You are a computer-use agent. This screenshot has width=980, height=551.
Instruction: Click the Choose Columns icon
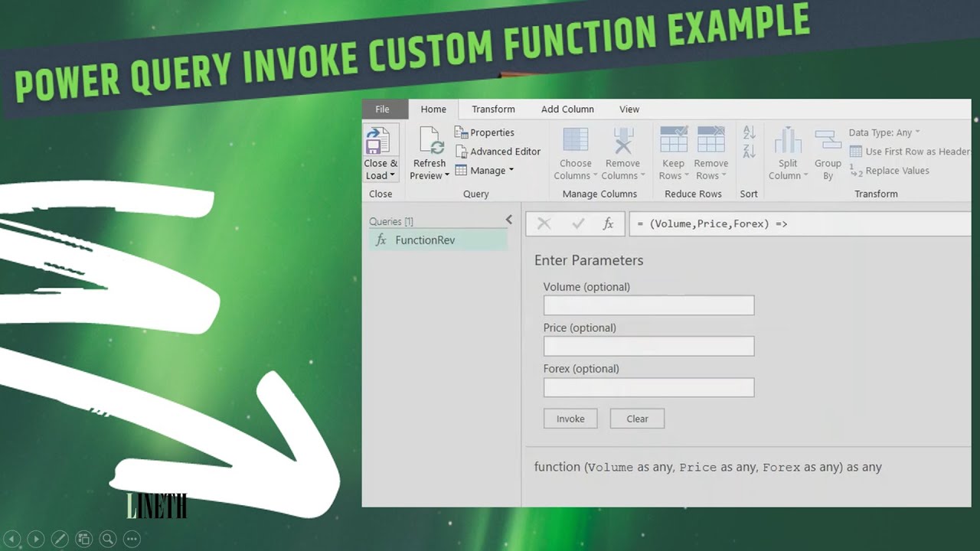576,141
